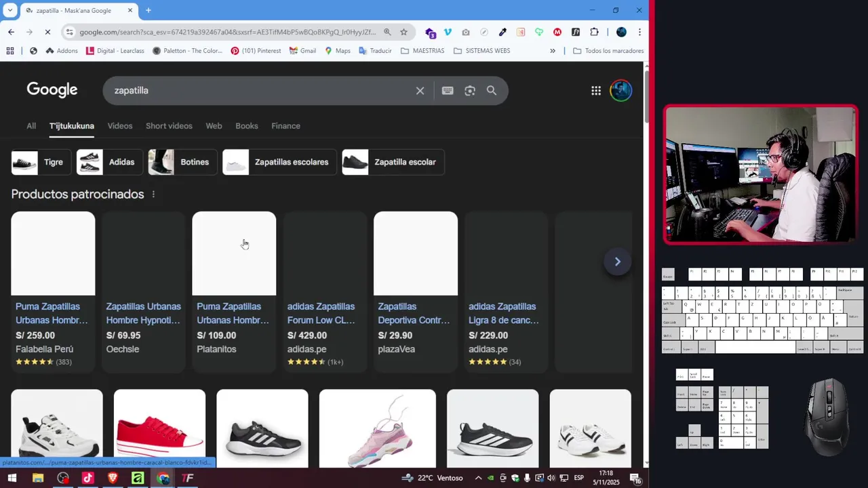Image resolution: width=868 pixels, height=488 pixels.
Task: Switch to the Books tab
Action: (x=247, y=126)
